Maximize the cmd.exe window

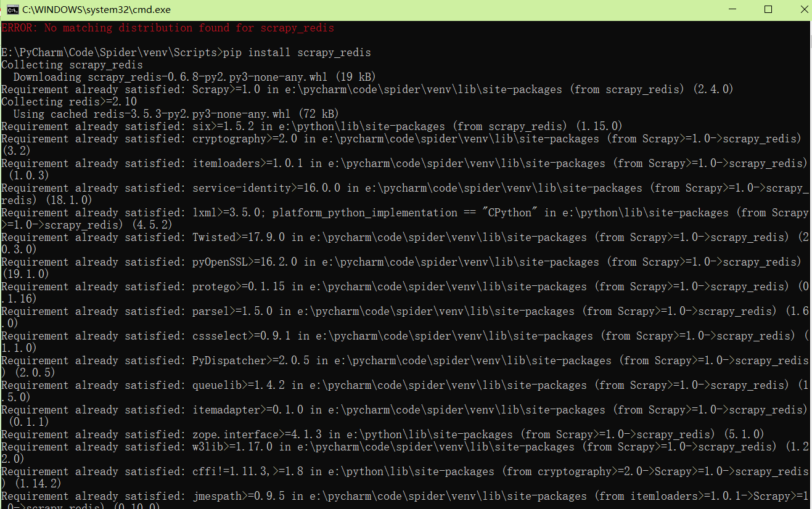click(x=768, y=9)
